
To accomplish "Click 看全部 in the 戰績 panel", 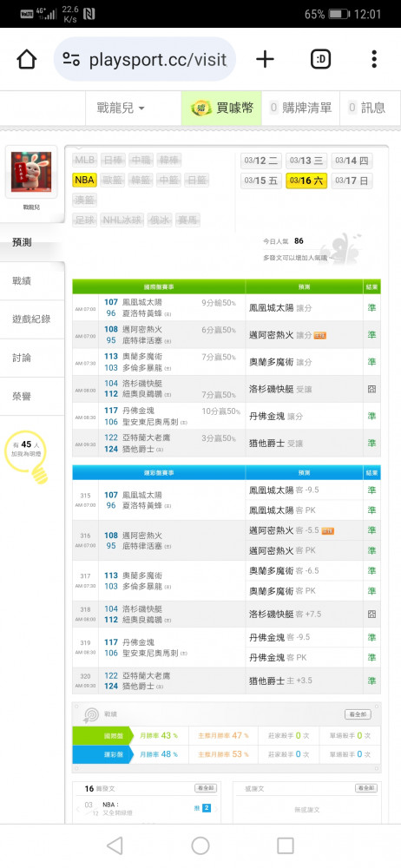I will [x=358, y=714].
